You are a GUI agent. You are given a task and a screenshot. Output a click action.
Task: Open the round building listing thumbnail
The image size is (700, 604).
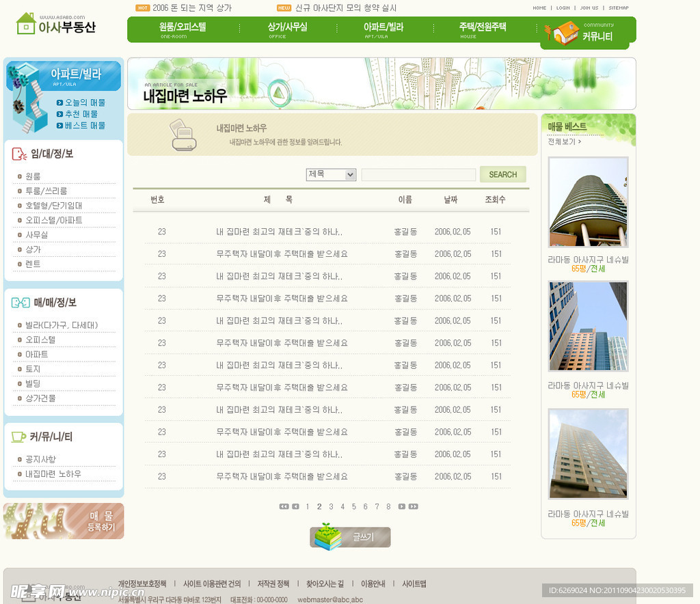pyautogui.click(x=588, y=202)
